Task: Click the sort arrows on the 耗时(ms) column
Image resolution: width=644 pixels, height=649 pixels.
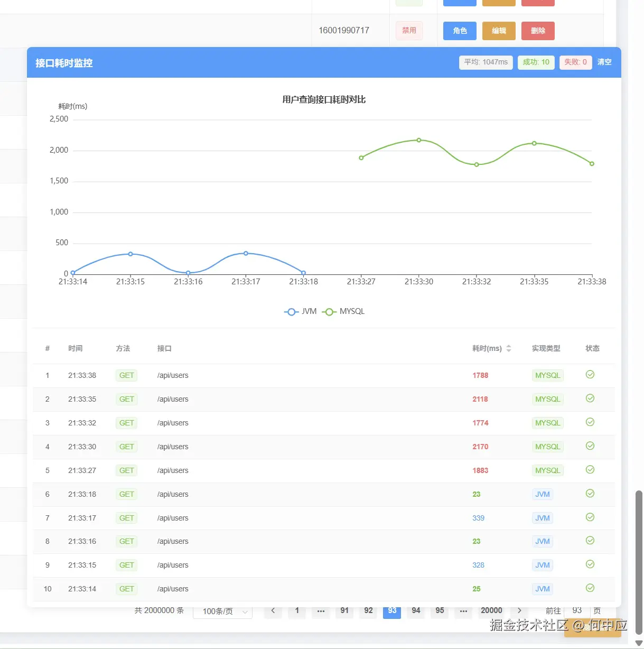Action: pos(508,348)
